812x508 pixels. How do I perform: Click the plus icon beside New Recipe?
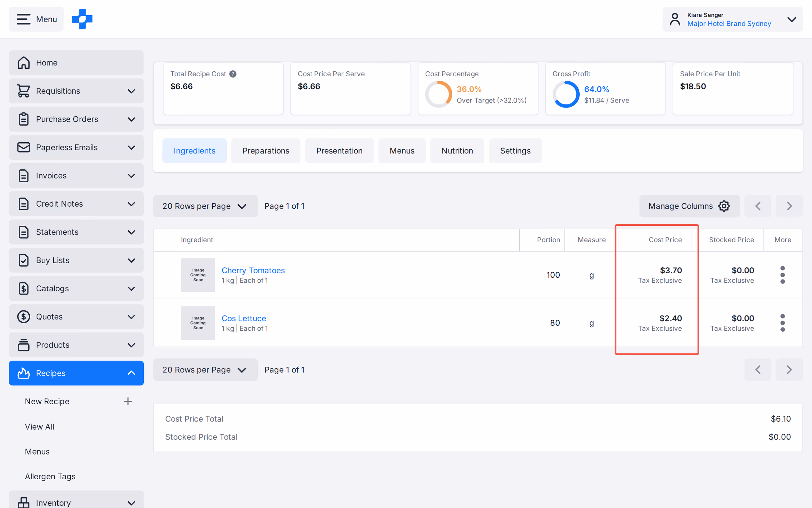128,401
